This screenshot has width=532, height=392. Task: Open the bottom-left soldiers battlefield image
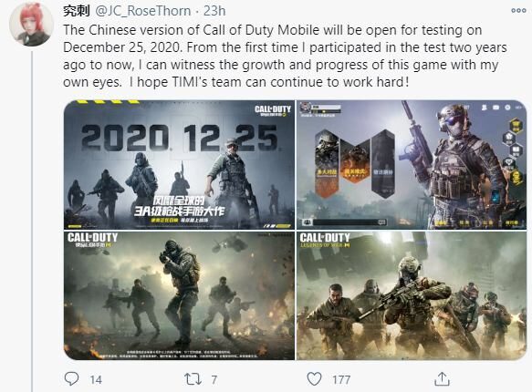[x=179, y=295]
